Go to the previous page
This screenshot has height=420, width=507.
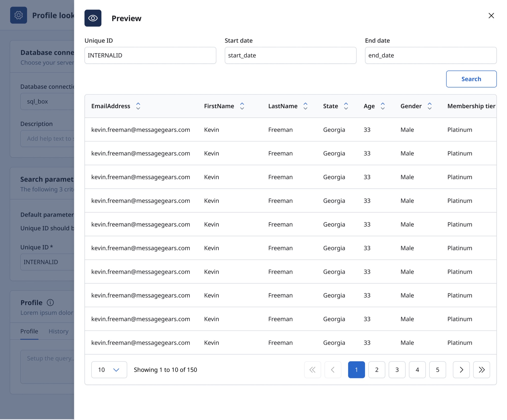point(333,370)
